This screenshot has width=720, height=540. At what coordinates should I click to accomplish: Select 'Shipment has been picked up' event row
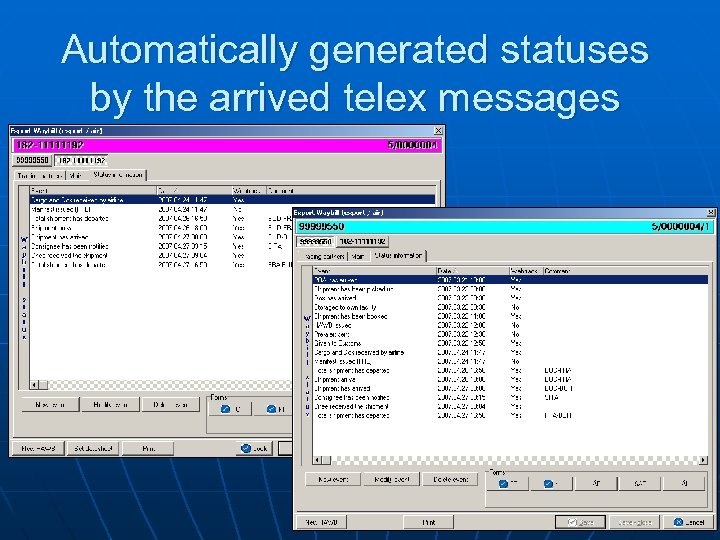pos(510,289)
